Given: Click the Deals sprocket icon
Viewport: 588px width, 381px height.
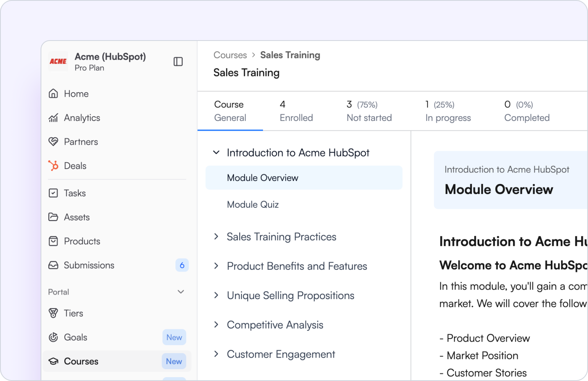Looking at the screenshot, I should (x=54, y=166).
